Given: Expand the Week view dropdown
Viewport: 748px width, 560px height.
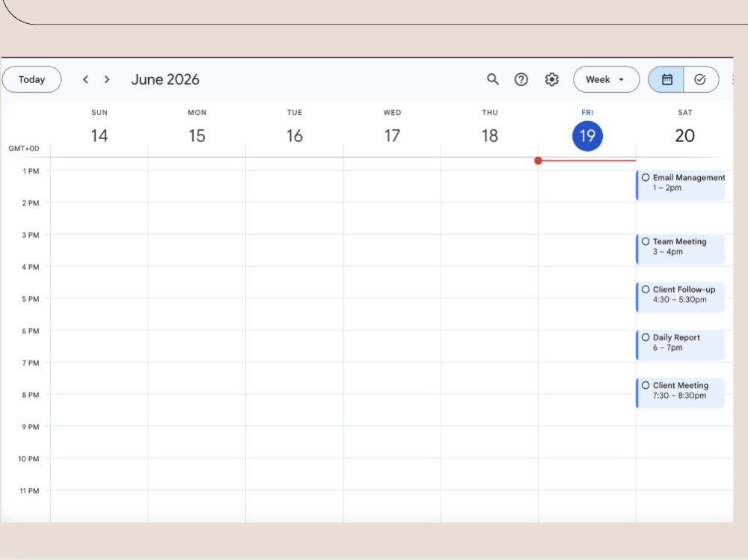Looking at the screenshot, I should tap(606, 79).
